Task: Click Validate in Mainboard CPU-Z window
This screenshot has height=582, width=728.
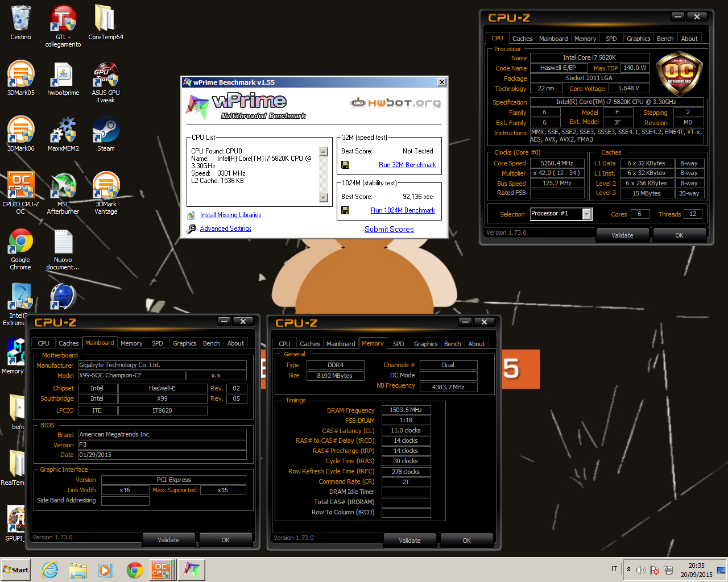Action: point(168,540)
